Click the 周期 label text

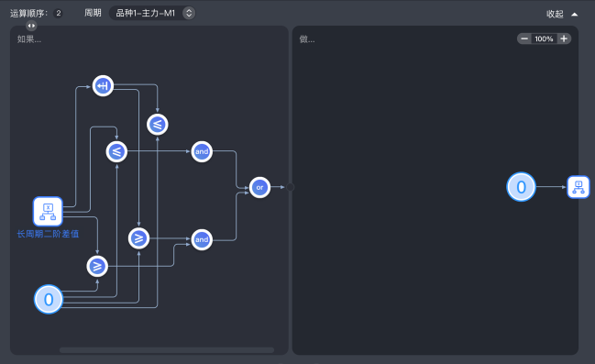[x=93, y=13]
